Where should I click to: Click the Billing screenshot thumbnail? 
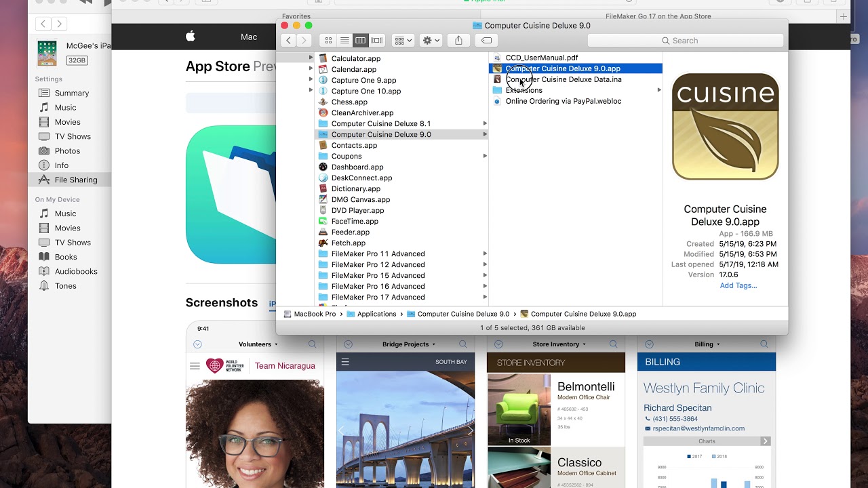pyautogui.click(x=707, y=412)
